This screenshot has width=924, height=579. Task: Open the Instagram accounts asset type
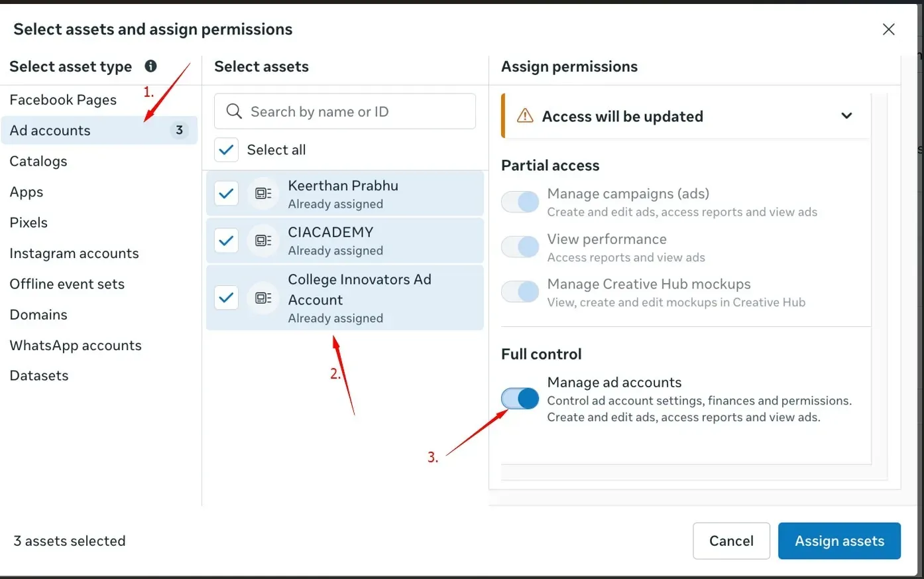pos(74,253)
